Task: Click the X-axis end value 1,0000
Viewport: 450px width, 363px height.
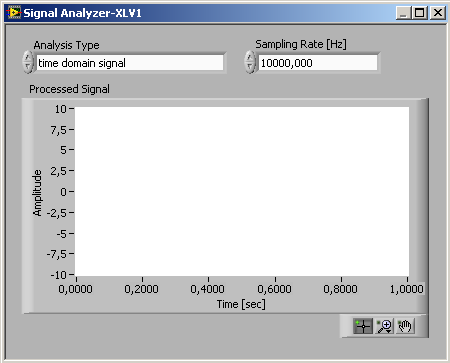Action: [407, 289]
